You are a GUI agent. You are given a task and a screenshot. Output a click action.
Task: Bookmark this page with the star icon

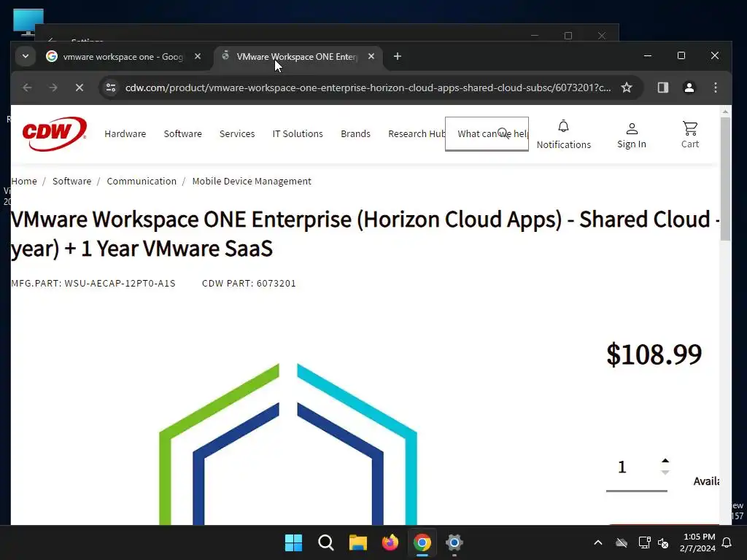pos(627,87)
